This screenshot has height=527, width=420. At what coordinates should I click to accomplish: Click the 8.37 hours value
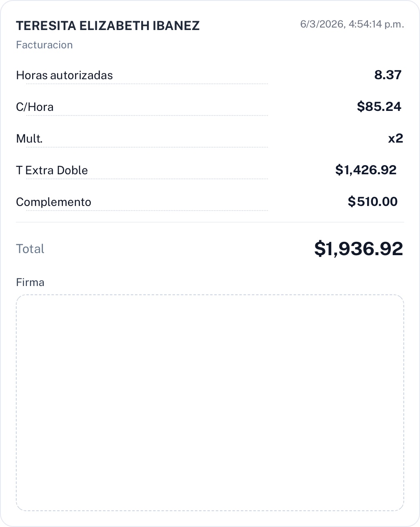pyautogui.click(x=388, y=75)
